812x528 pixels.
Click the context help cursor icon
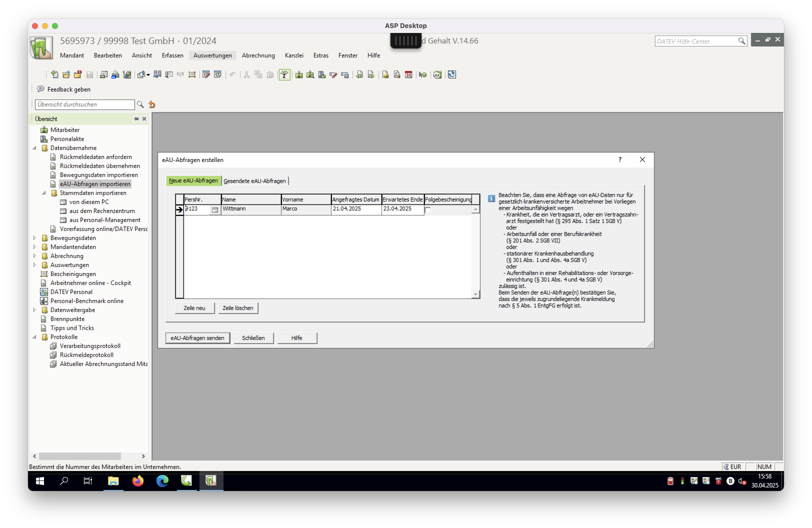click(x=423, y=74)
